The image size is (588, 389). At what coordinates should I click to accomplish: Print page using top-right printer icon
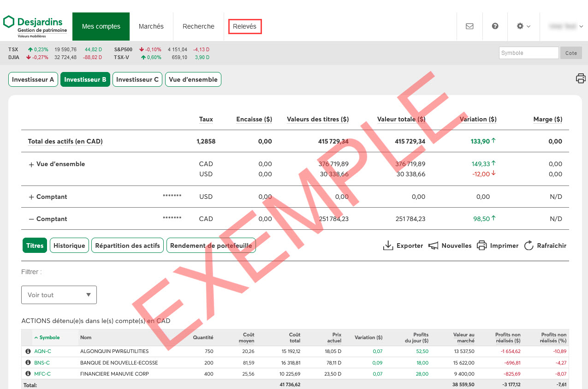point(581,78)
